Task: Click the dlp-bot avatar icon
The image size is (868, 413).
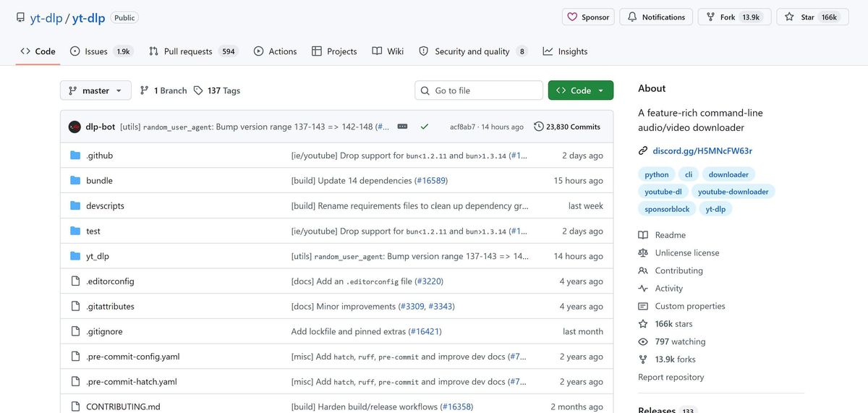Action: click(75, 127)
